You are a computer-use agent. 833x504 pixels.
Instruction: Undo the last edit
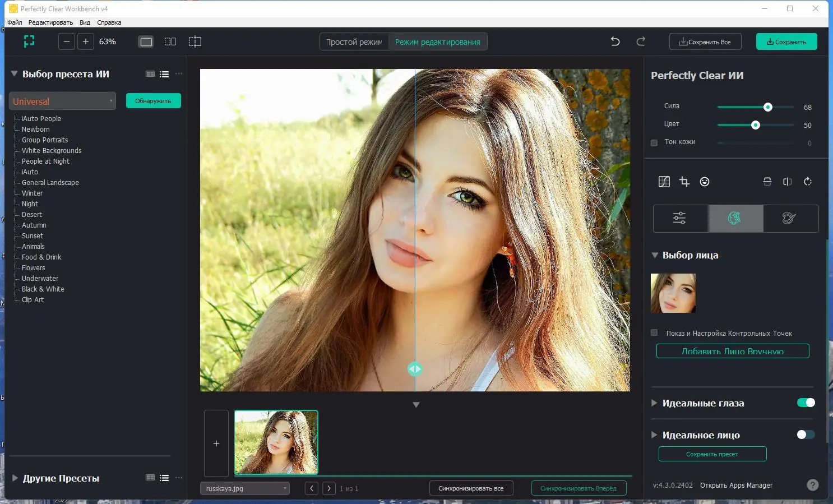(615, 41)
